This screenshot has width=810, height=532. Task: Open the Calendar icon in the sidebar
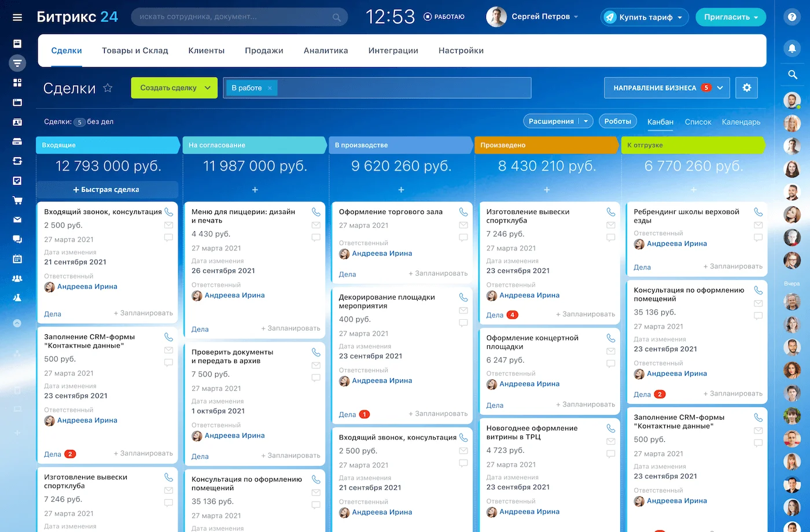point(17,258)
